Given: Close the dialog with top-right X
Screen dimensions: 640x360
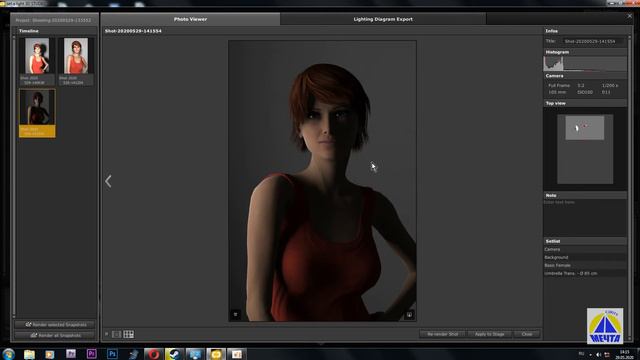Looking at the screenshot, I should [x=629, y=16].
